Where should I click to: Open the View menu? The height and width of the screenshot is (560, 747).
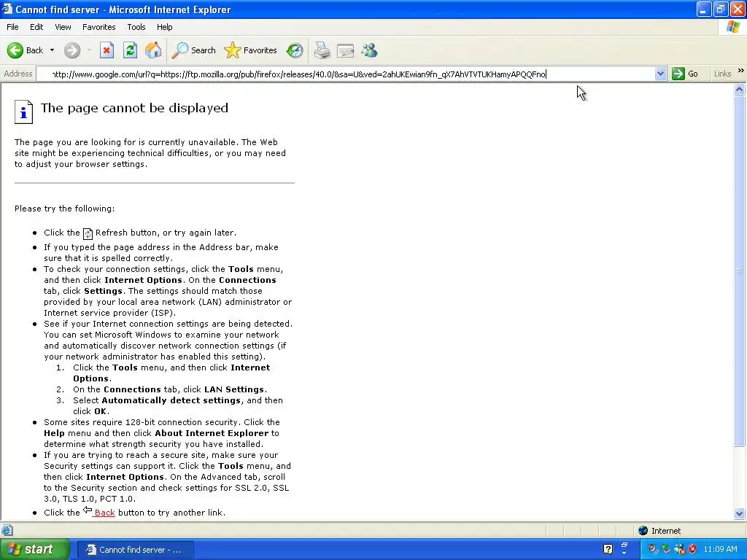click(x=63, y=27)
